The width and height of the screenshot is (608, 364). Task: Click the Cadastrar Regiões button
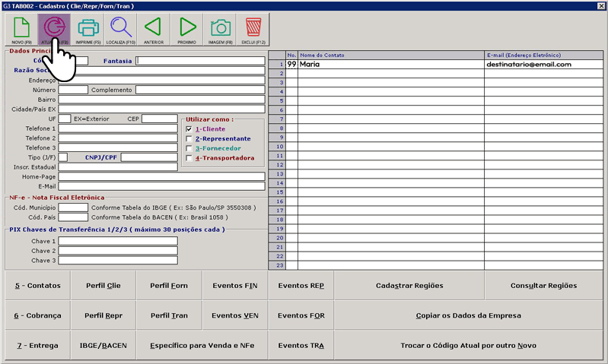pos(409,286)
